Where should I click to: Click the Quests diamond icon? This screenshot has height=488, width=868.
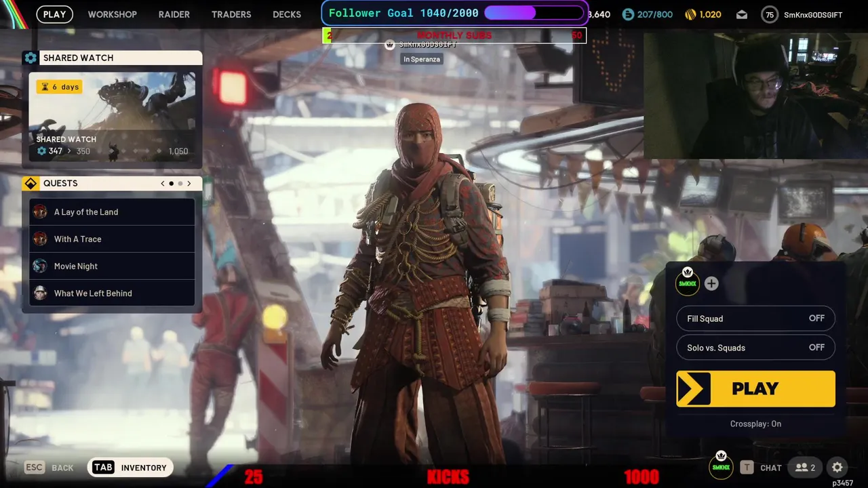pyautogui.click(x=31, y=184)
